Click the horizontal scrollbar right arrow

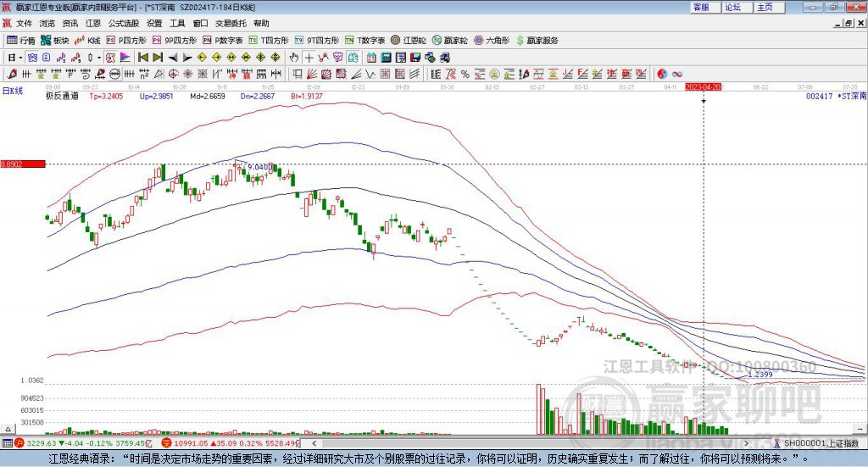click(x=746, y=443)
